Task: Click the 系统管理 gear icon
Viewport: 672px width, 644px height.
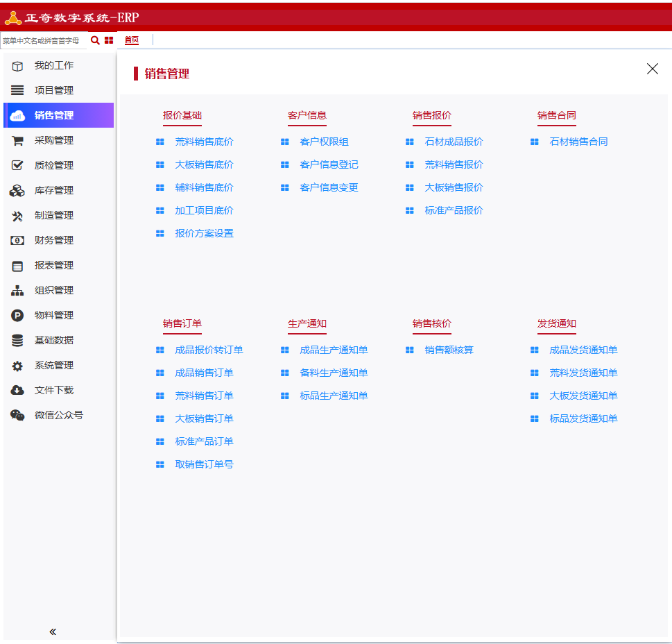Action: pos(17,366)
